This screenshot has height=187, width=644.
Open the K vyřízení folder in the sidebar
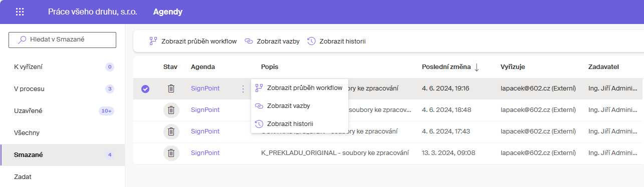pyautogui.click(x=62, y=67)
